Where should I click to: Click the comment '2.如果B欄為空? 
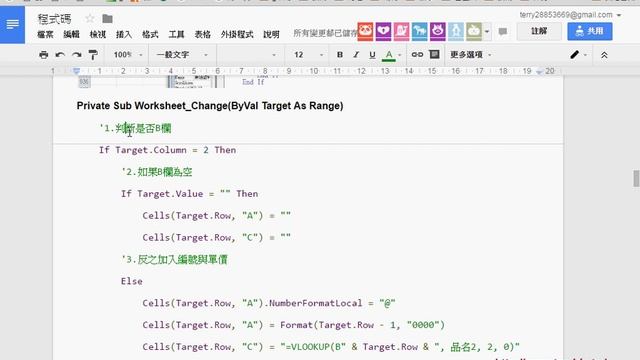(156, 172)
